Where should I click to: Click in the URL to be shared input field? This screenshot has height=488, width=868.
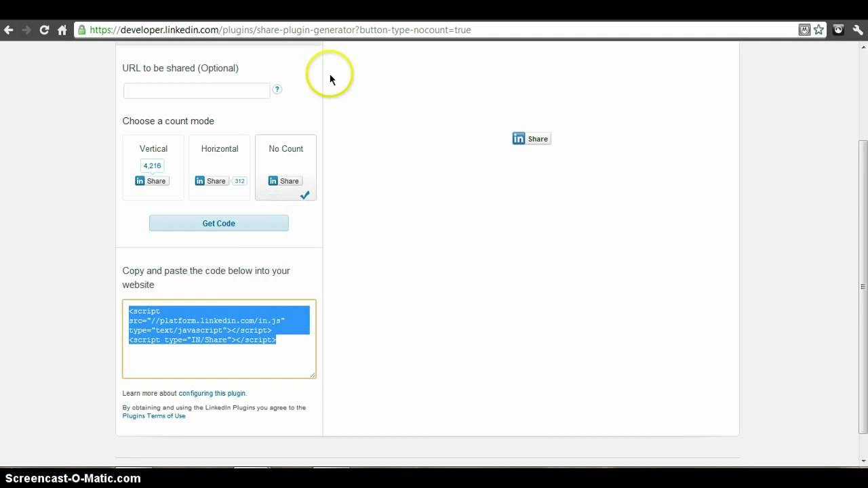coord(196,90)
